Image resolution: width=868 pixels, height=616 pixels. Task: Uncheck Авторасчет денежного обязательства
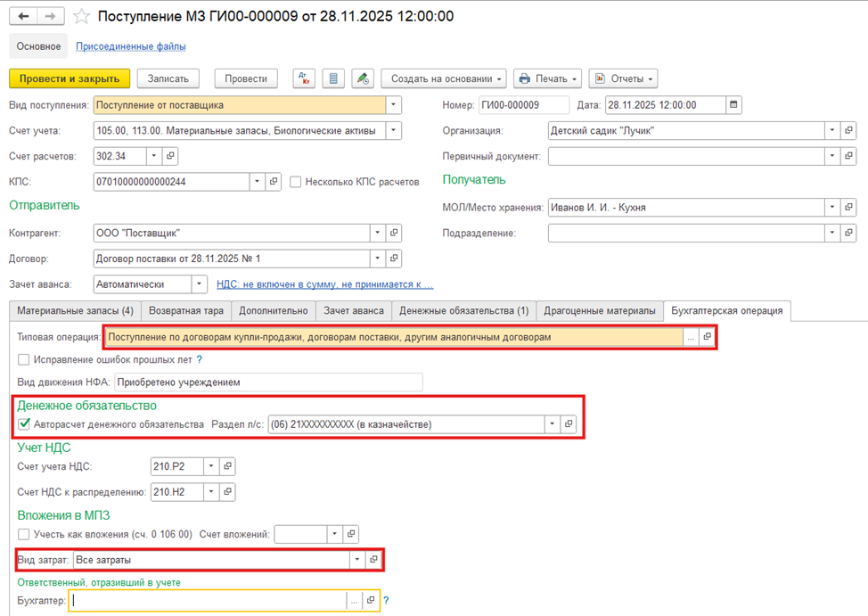(x=24, y=424)
